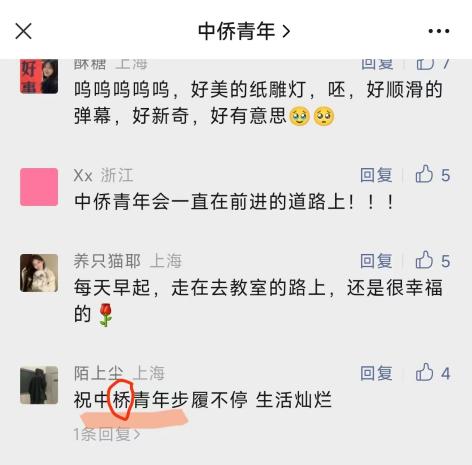Screen dimensions: 472x465
Task: Like the 陌上尘 comment
Action: [433, 373]
